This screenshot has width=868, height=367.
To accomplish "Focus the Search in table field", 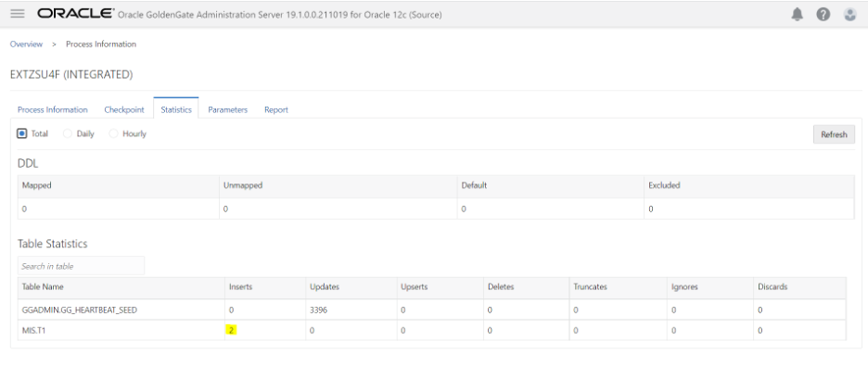I will [82, 266].
